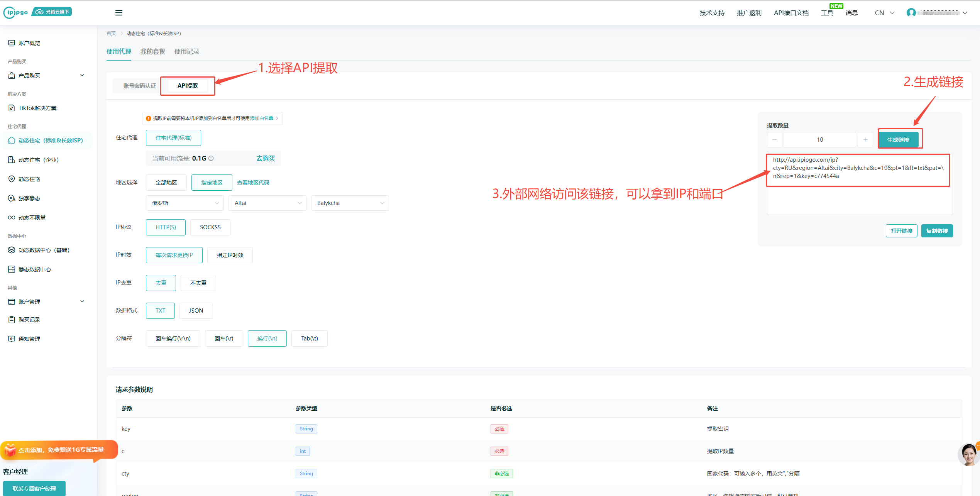This screenshot has height=496, width=980.
Task: Select JSON data format option
Action: coord(196,311)
